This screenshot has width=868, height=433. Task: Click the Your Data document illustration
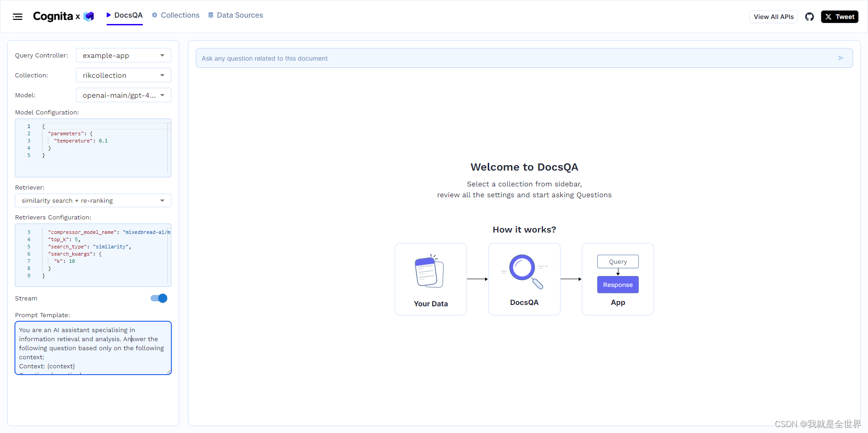tap(430, 271)
